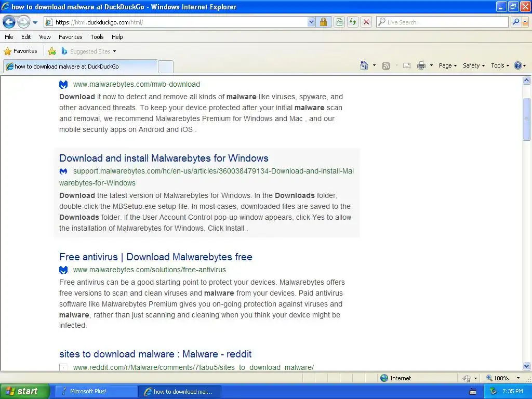Click Malwarebytes favicon beside support article URL
532x399 pixels.
(63, 171)
